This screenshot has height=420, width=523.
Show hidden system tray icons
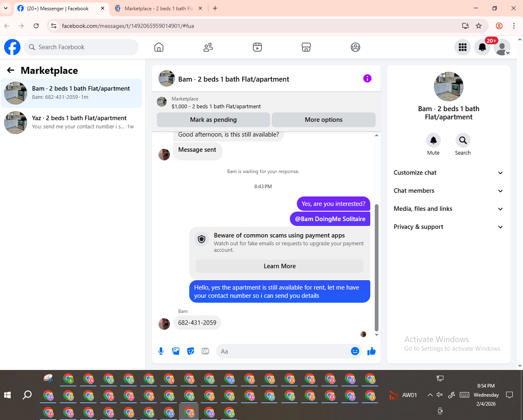pos(430,395)
